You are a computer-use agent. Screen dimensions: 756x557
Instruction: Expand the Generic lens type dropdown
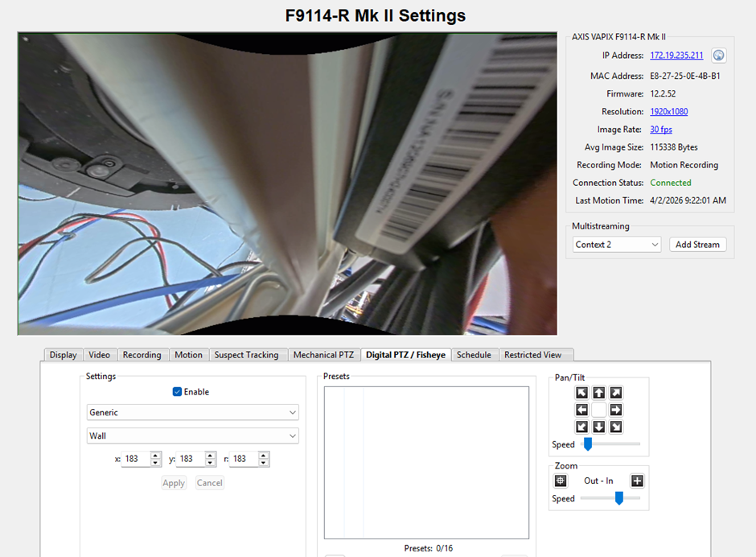[192, 412]
